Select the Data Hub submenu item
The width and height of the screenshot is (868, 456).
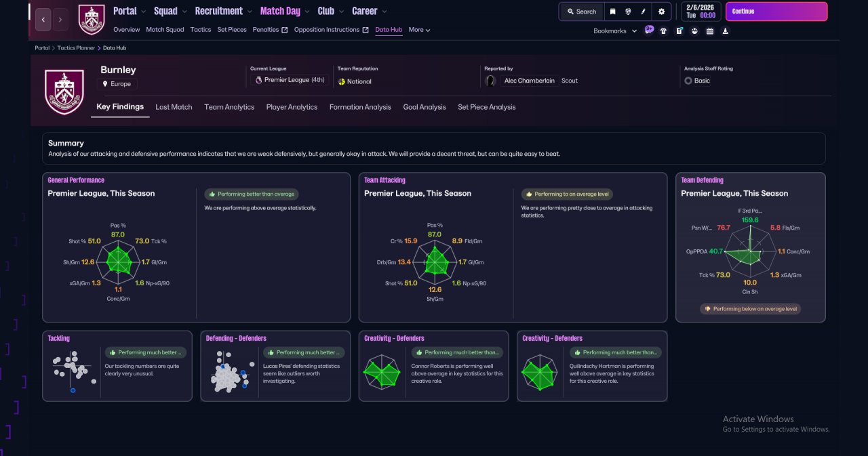pos(389,30)
